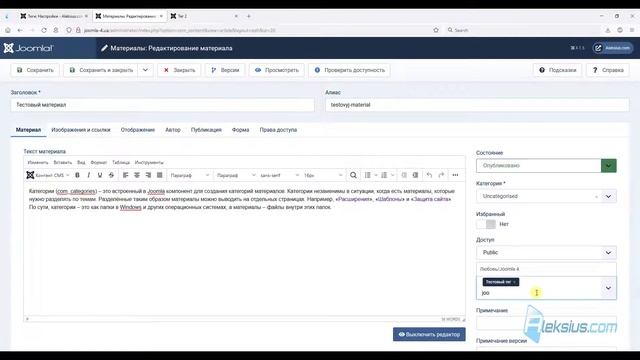Open sans-serif font family dropdown

(x=279, y=175)
